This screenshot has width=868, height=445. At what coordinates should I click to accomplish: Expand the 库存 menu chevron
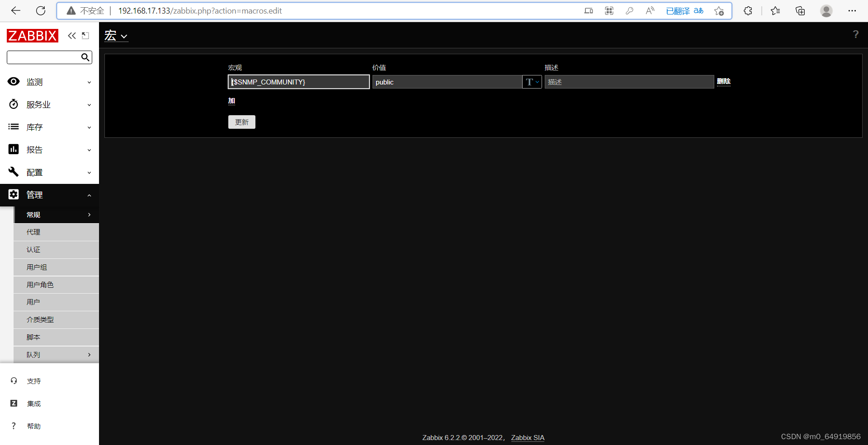click(89, 127)
